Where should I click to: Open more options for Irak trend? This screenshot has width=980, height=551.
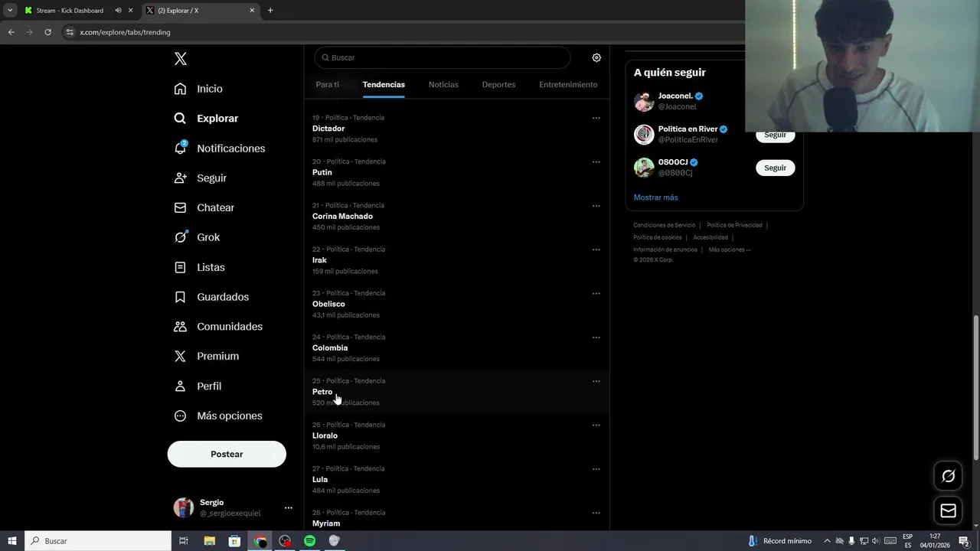(x=596, y=249)
